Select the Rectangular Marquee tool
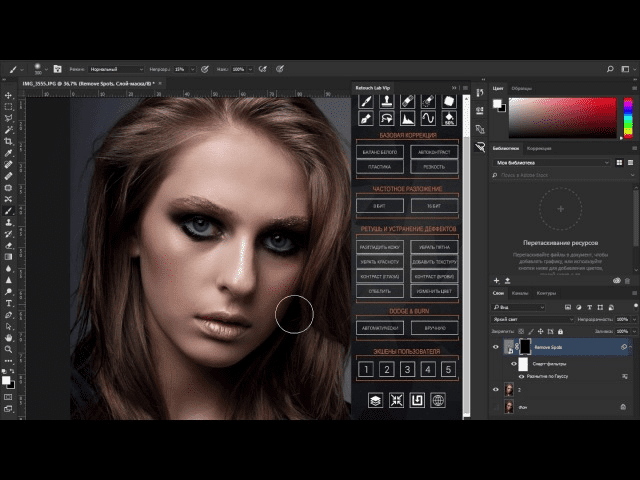 tap(8, 105)
